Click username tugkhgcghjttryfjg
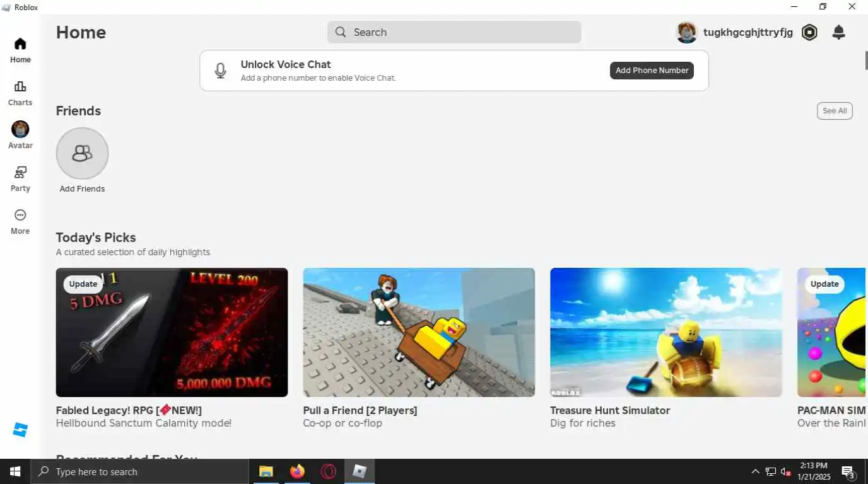This screenshot has width=868, height=484. (748, 32)
